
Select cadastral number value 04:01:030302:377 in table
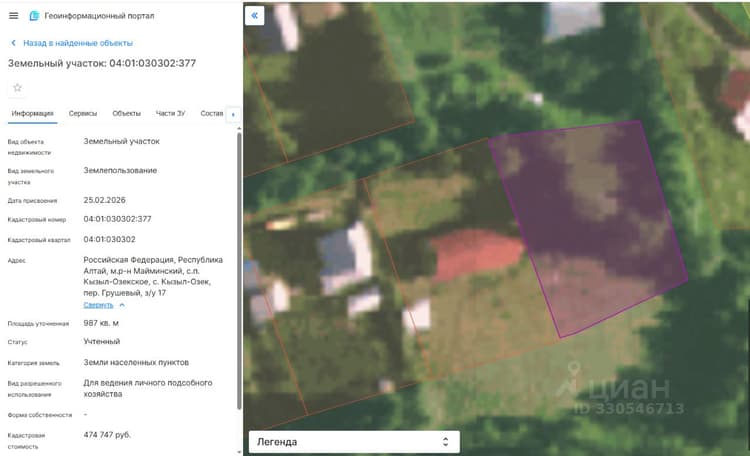click(117, 219)
